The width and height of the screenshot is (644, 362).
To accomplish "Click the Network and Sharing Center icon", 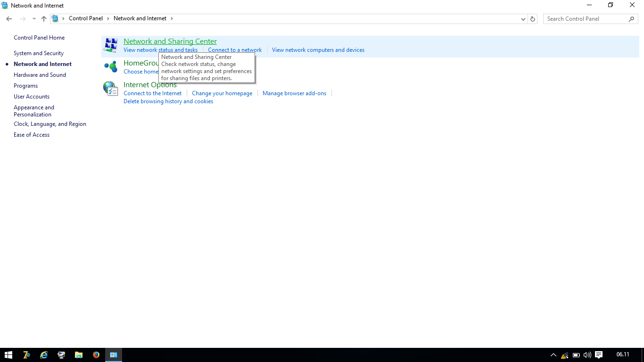I will 111,45.
